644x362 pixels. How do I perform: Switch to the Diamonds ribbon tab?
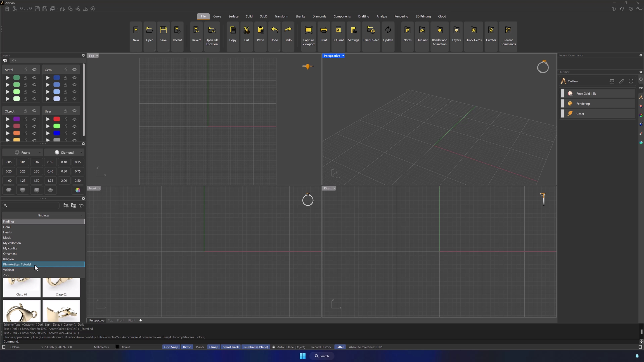click(x=319, y=16)
